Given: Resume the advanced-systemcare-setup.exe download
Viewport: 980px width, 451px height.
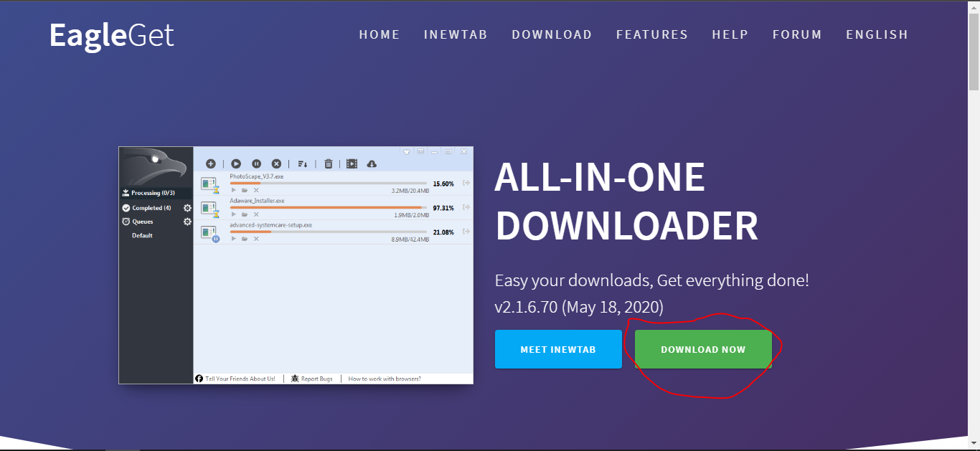Looking at the screenshot, I should click(233, 238).
